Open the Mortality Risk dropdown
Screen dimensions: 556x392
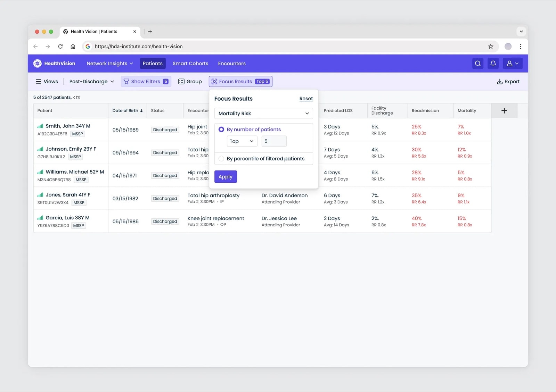click(263, 114)
